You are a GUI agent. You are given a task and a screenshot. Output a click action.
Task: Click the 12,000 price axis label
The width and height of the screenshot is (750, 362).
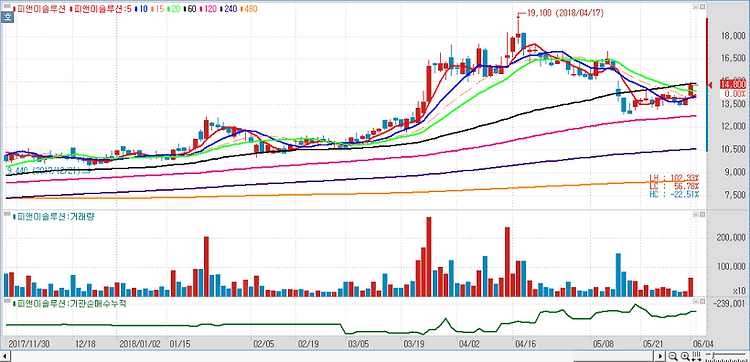pyautogui.click(x=732, y=126)
